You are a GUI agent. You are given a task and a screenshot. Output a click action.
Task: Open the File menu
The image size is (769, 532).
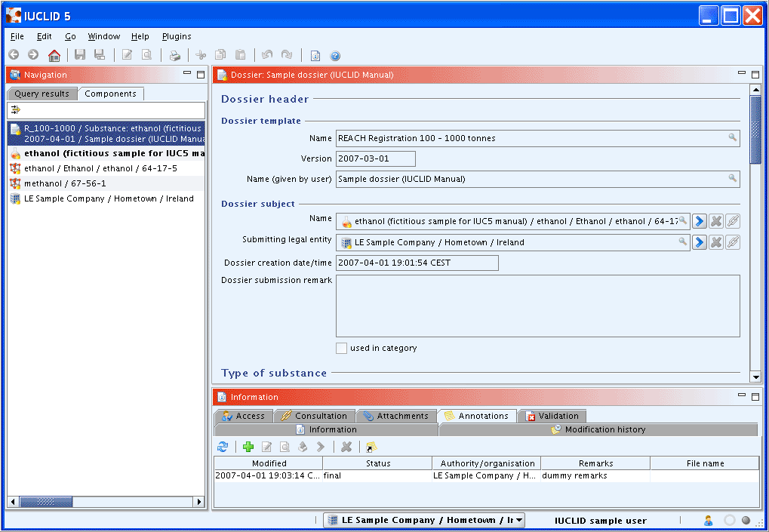click(17, 36)
